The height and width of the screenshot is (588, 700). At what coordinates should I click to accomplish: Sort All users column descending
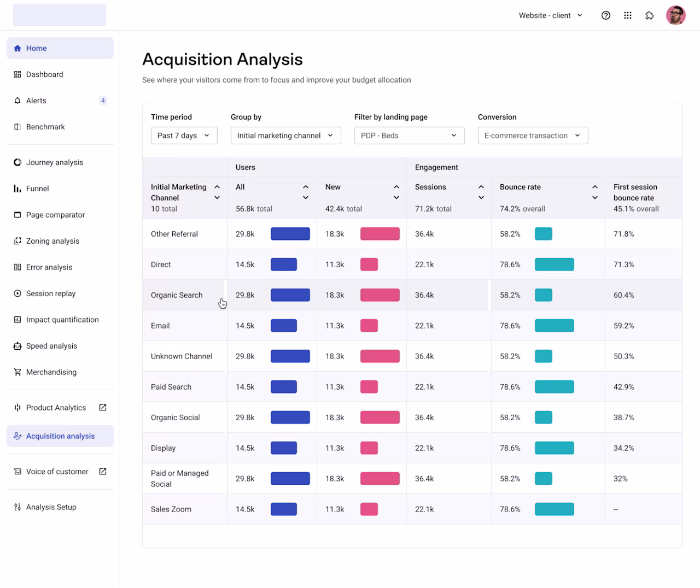306,198
